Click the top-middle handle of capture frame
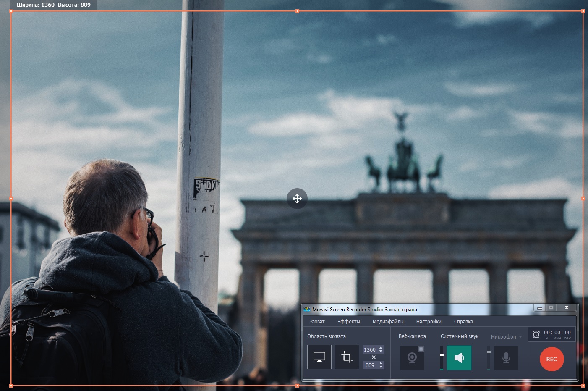 297,11
